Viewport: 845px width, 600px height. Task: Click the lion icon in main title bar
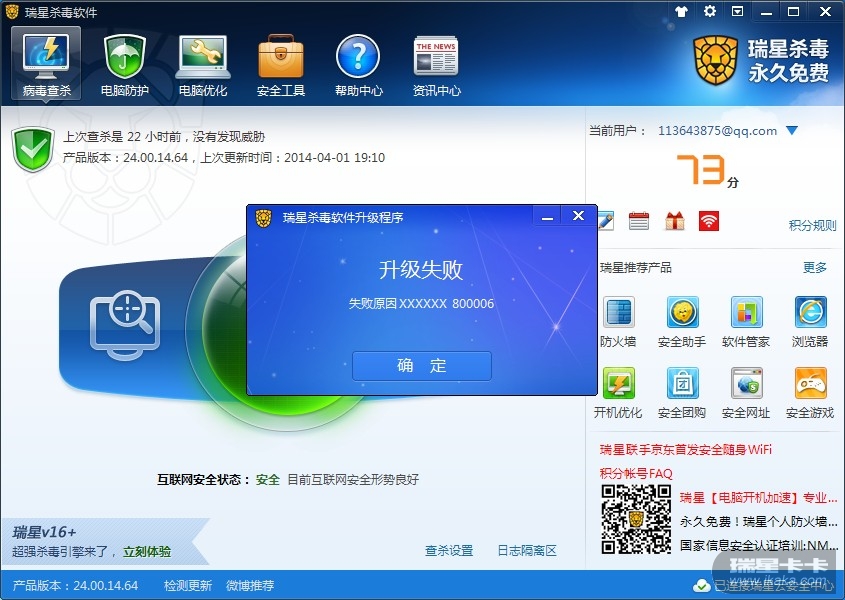(11, 11)
